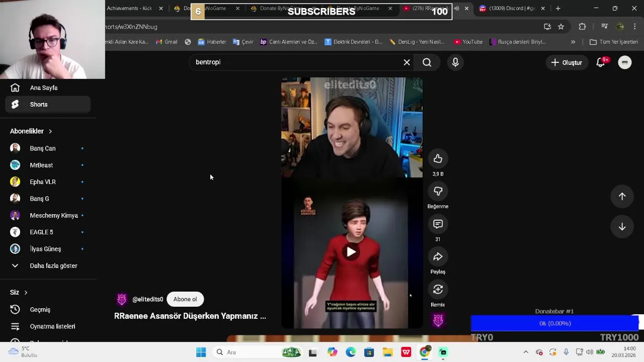Clear the bentropi search text
This screenshot has height=362, width=644.
407,62
